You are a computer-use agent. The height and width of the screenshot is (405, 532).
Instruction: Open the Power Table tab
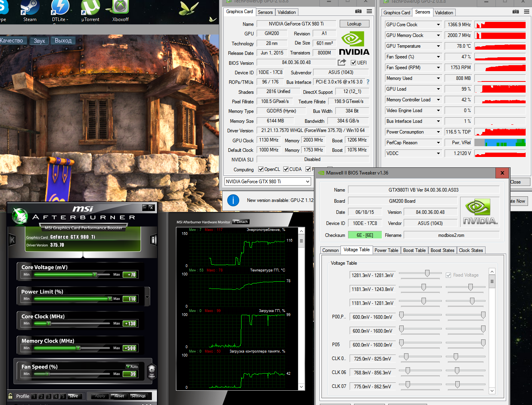pos(386,250)
